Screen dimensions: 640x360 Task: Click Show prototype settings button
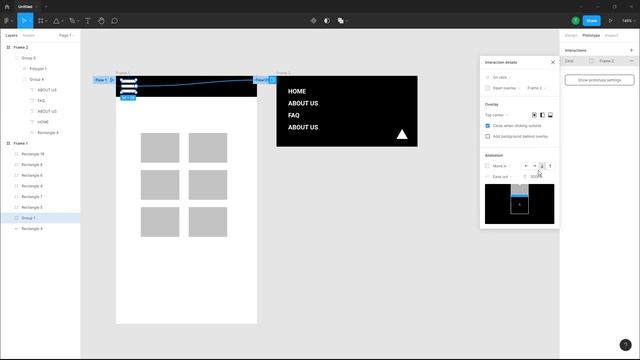(x=600, y=80)
